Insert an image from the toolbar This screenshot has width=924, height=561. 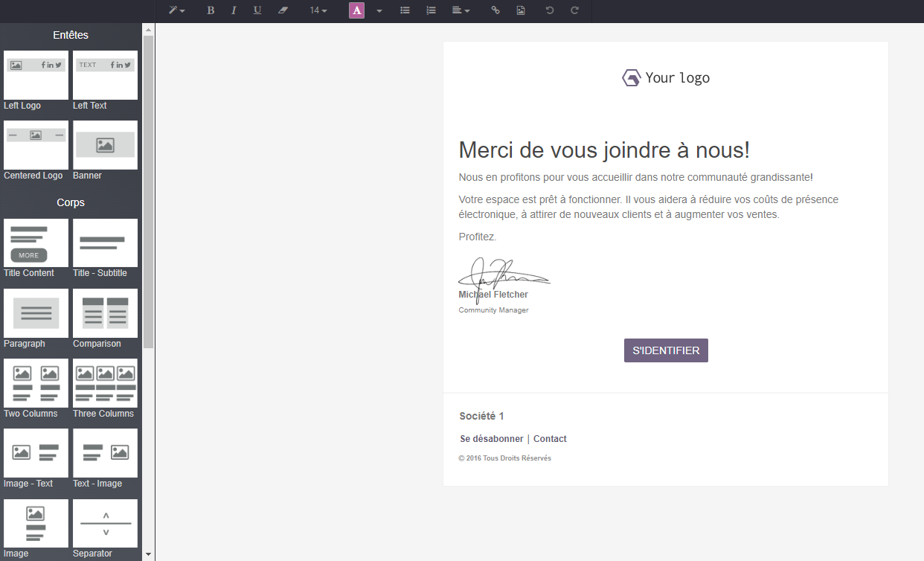521,10
